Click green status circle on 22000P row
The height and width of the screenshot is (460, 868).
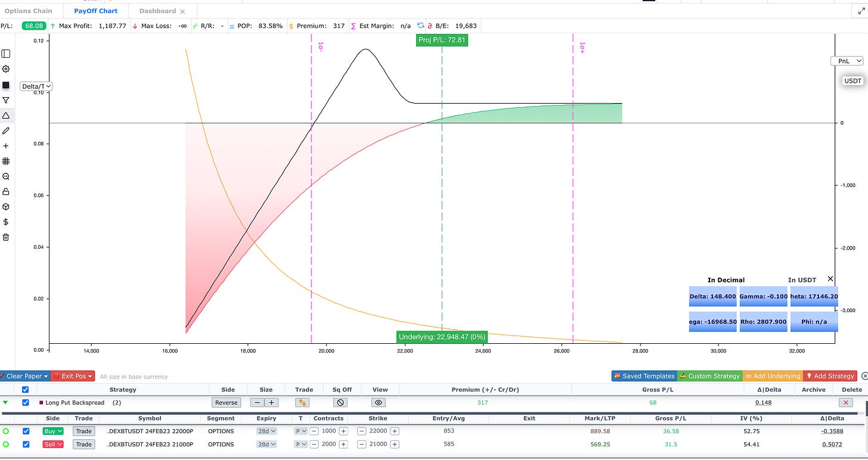6,431
